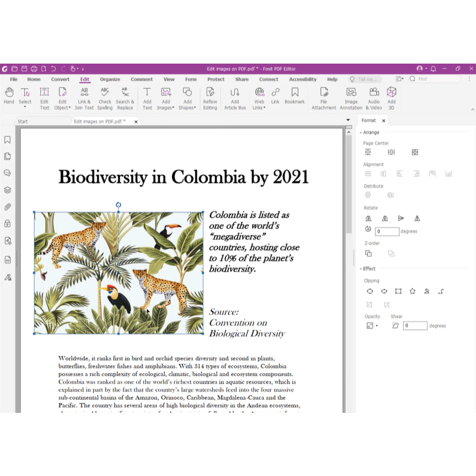The height and width of the screenshot is (476, 476).
Task: Apply polygon clipping shape
Action: pyautogui.click(x=412, y=291)
